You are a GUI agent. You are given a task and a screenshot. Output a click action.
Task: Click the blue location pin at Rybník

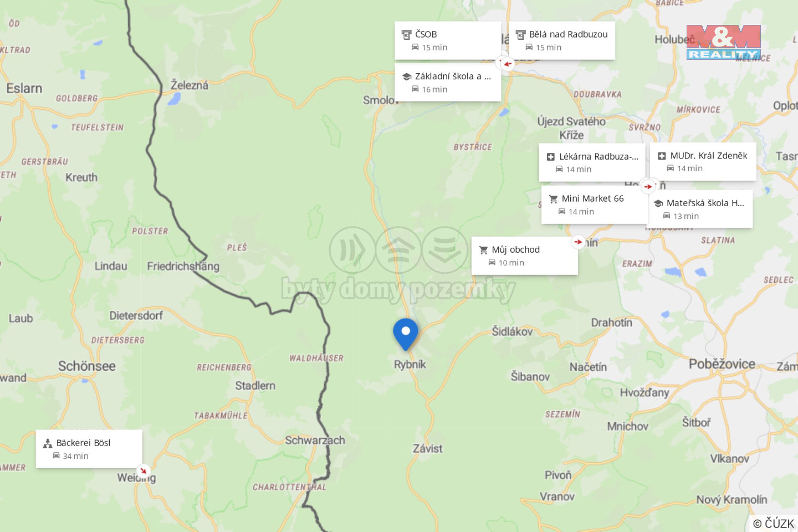[406, 334]
